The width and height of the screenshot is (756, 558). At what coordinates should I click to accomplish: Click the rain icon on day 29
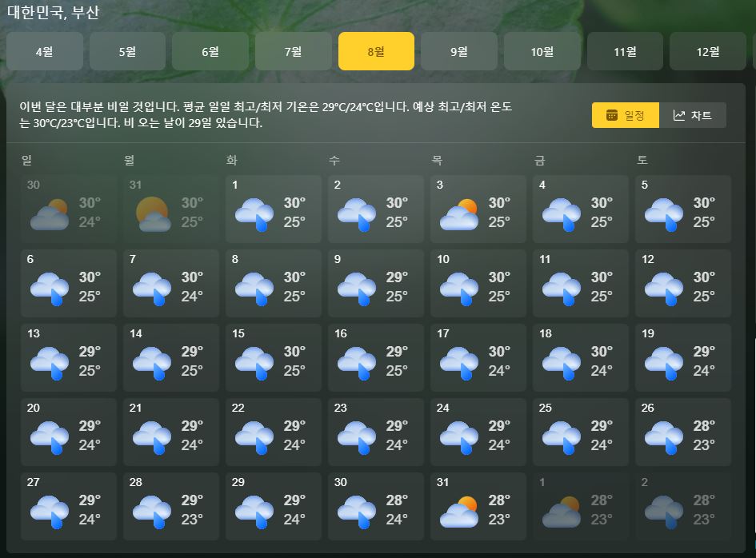pyautogui.click(x=254, y=512)
